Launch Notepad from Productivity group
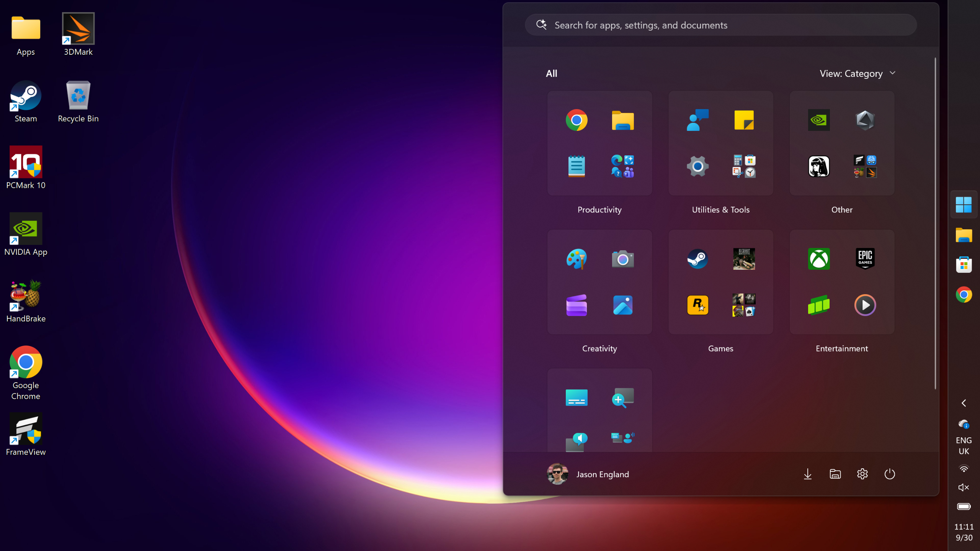The image size is (980, 551). [x=577, y=166]
